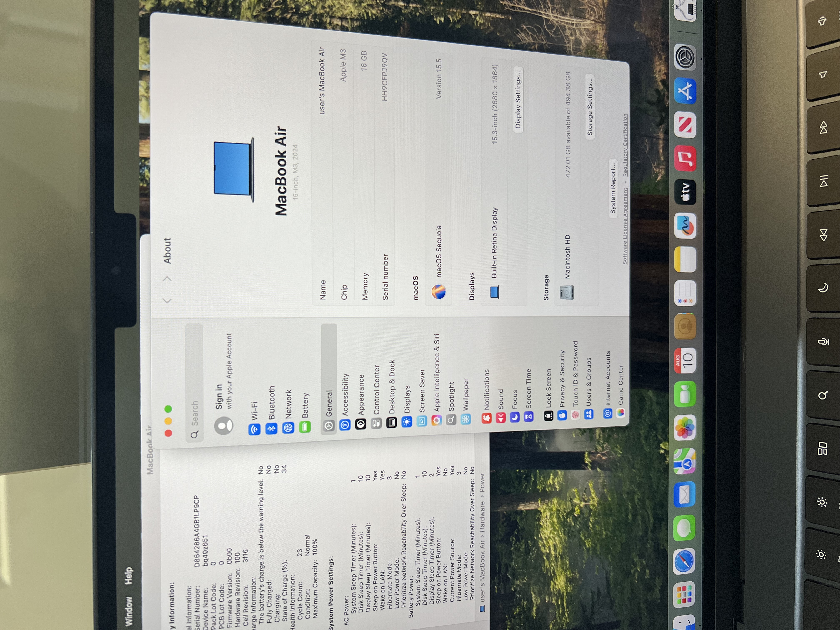The image size is (840, 630).
Task: Open the Regulatory Certification link
Action: (x=625, y=145)
